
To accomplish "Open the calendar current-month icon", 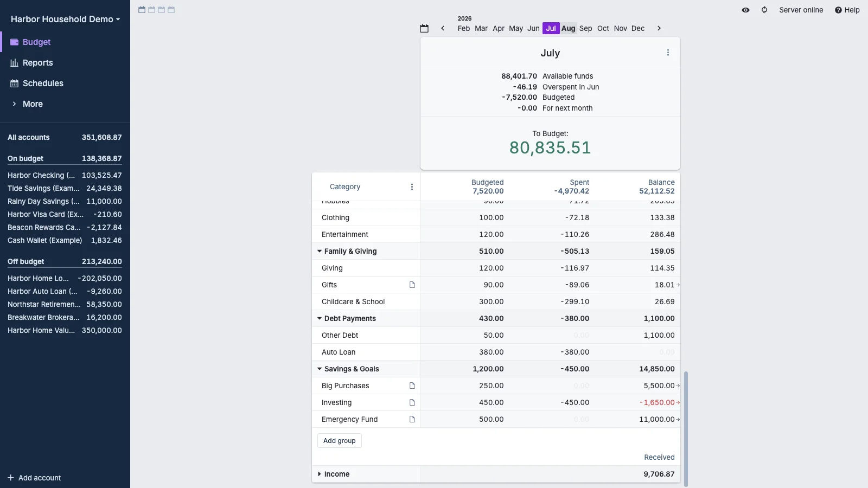I will (x=424, y=28).
